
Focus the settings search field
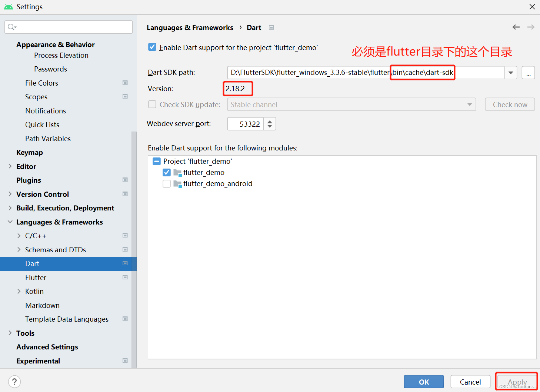pos(69,27)
